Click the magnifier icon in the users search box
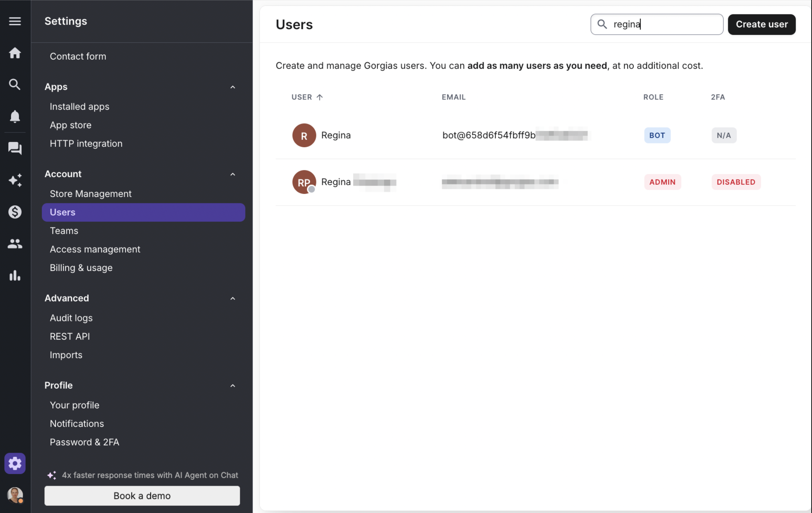812x513 pixels. coord(602,24)
